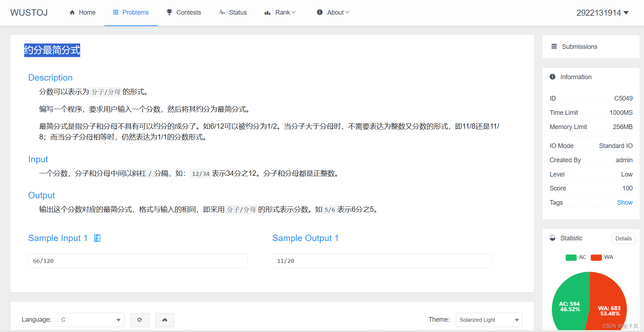Click the Score value 100
This screenshot has height=332, width=644.
point(628,188)
